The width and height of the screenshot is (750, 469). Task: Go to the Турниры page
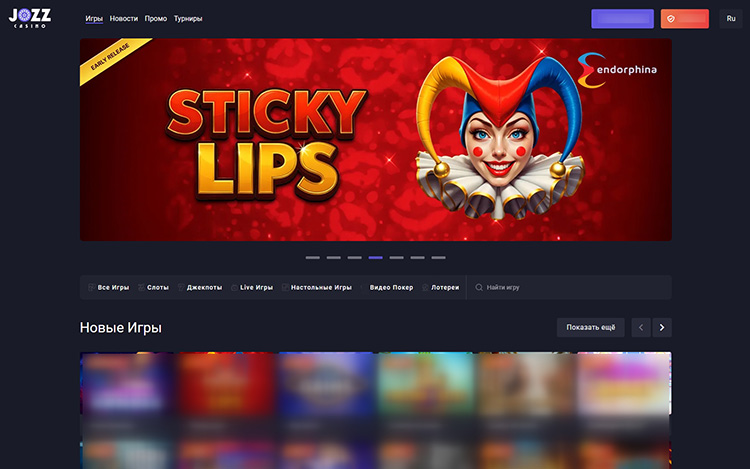188,19
